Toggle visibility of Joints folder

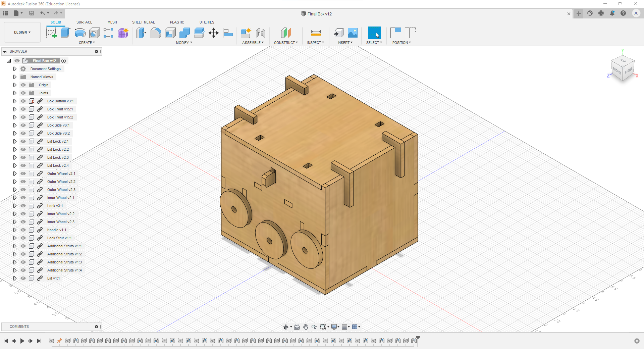tap(23, 93)
